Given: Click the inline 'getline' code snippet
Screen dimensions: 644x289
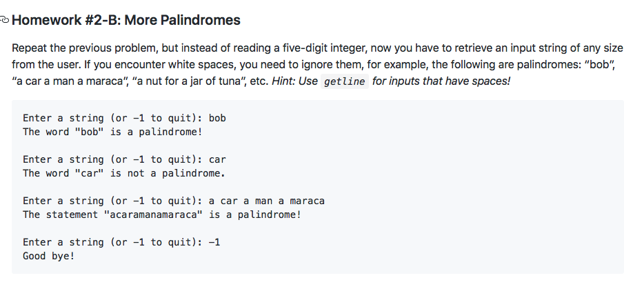Looking at the screenshot, I should tap(344, 81).
